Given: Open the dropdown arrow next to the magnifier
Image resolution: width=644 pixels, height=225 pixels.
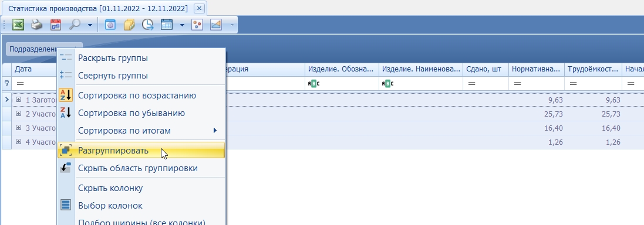Looking at the screenshot, I should coord(90,25).
